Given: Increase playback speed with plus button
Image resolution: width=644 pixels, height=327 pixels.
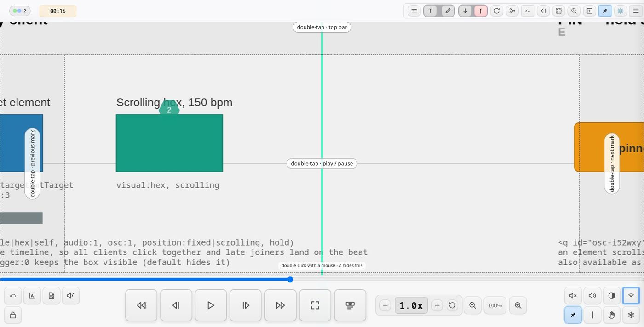Looking at the screenshot, I should (437, 305).
